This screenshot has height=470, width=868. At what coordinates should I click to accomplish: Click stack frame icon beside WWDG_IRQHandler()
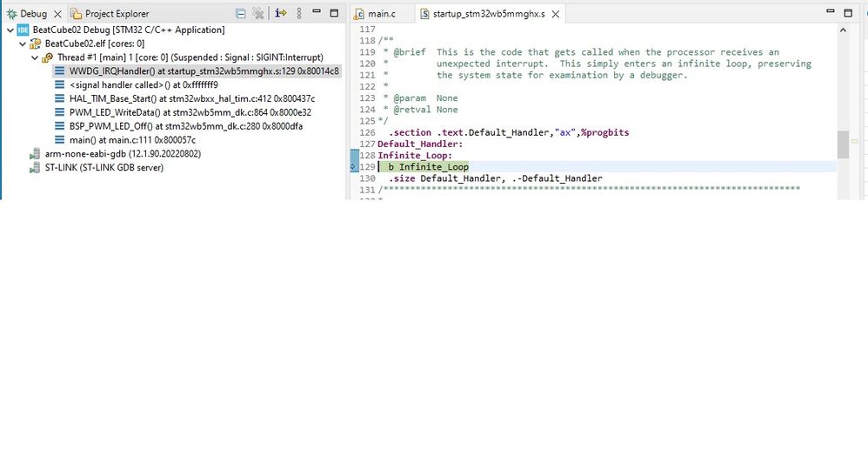[x=59, y=71]
